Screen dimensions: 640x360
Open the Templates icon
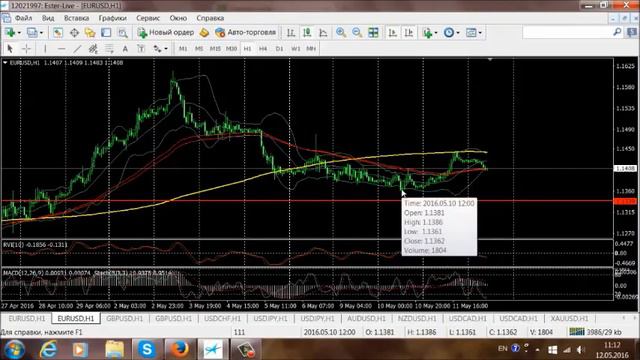point(471,33)
